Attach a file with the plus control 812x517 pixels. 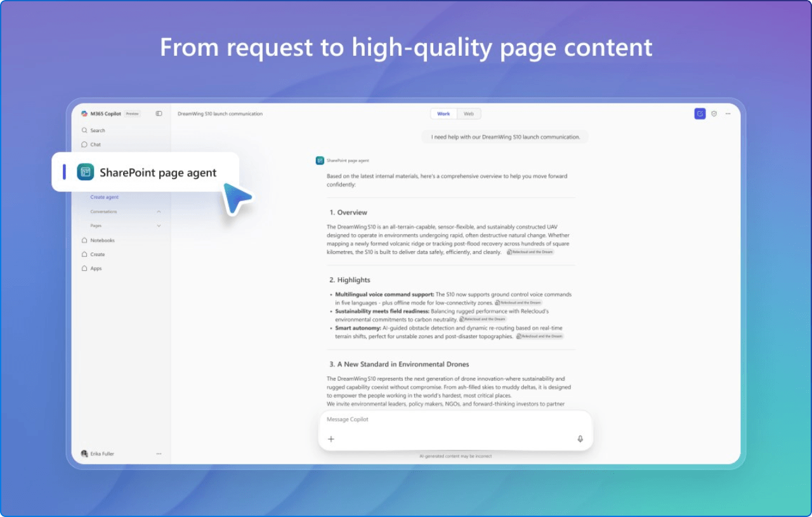coord(331,438)
